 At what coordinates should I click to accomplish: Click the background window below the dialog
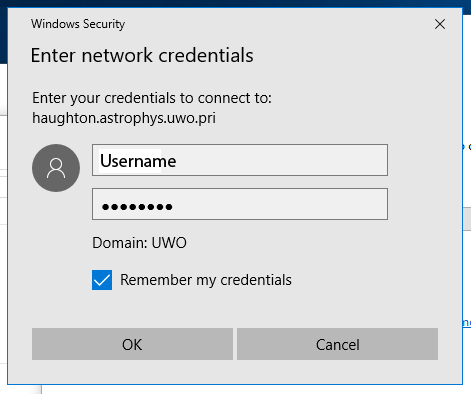pyautogui.click(x=253, y=390)
